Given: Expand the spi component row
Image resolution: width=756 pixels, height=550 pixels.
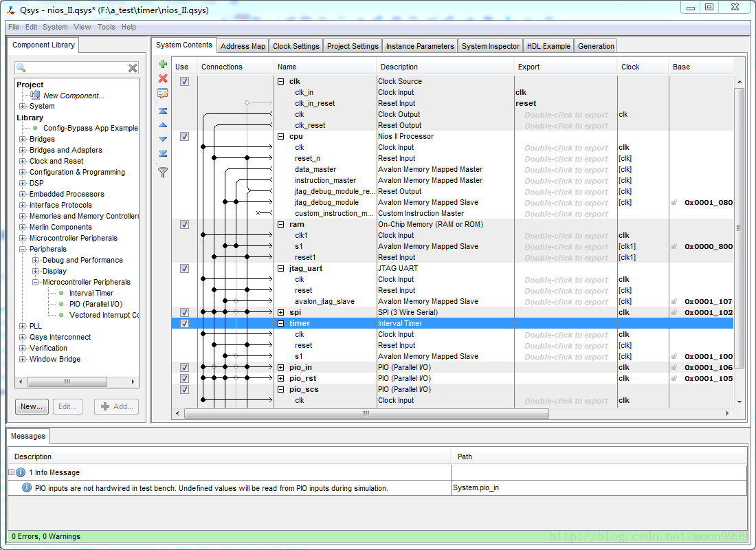Looking at the screenshot, I should coord(280,312).
